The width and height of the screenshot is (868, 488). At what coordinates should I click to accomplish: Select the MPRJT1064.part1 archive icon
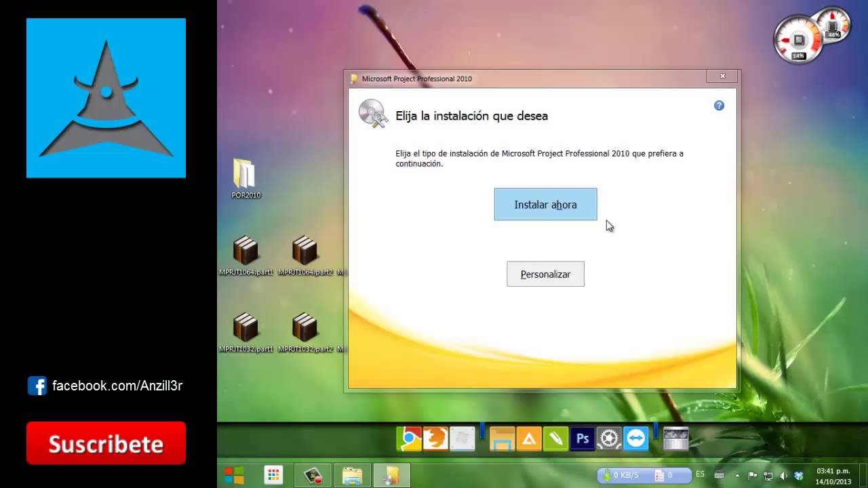[x=245, y=256]
